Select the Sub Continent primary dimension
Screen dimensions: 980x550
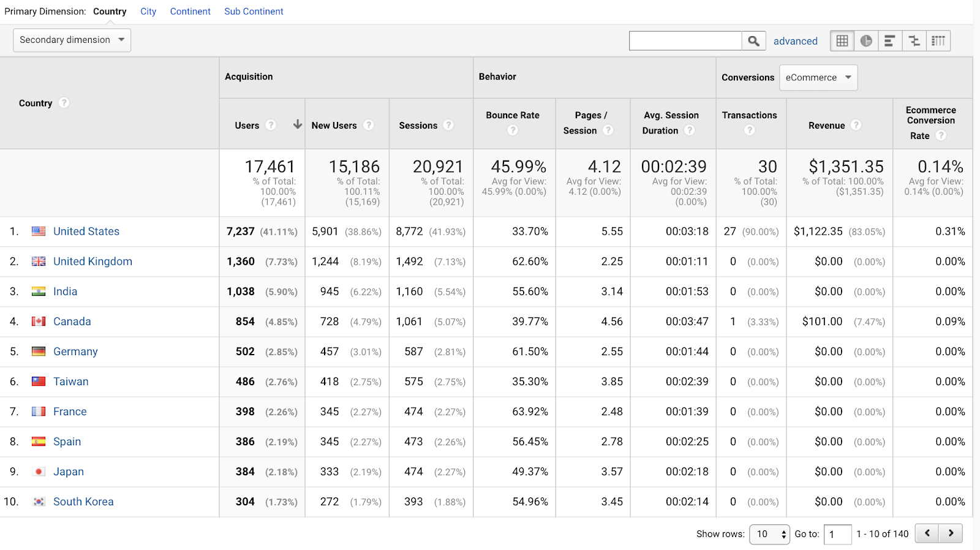[254, 12]
